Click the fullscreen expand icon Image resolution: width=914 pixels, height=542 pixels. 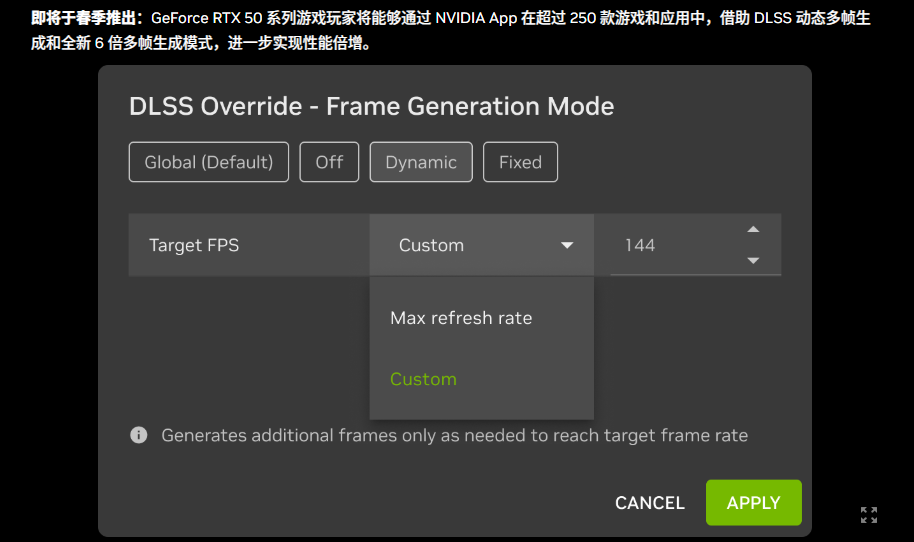coord(869,515)
